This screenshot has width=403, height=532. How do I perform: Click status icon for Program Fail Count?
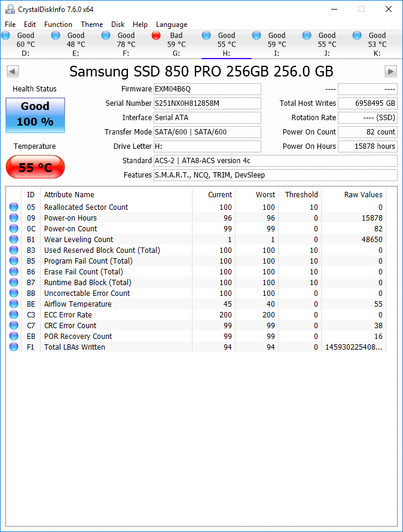coord(14,261)
